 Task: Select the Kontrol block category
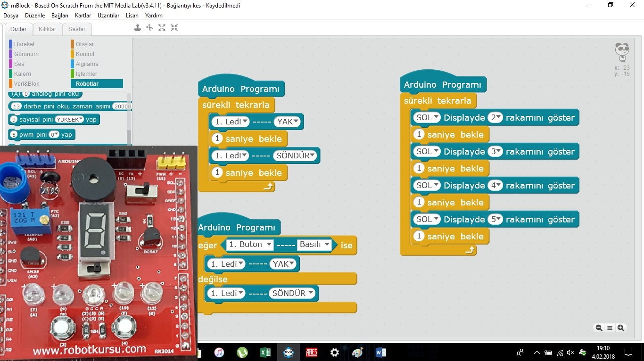coord(85,54)
